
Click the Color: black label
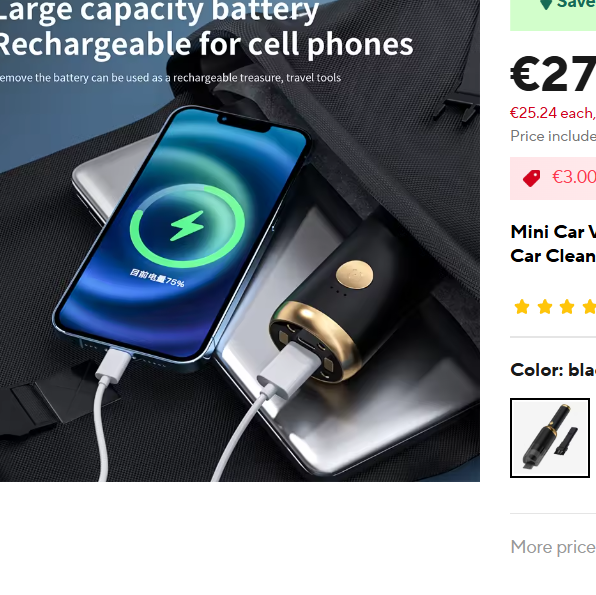(x=553, y=370)
